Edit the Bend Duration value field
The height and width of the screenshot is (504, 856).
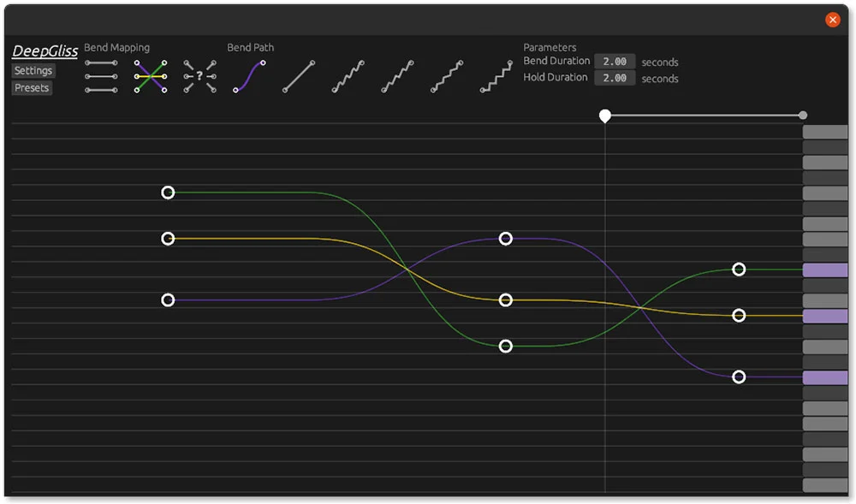pyautogui.click(x=615, y=62)
